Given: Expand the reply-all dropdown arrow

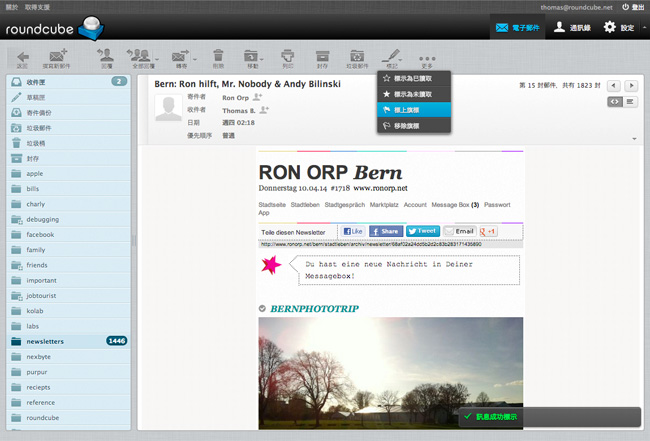Looking at the screenshot, I should (x=157, y=59).
